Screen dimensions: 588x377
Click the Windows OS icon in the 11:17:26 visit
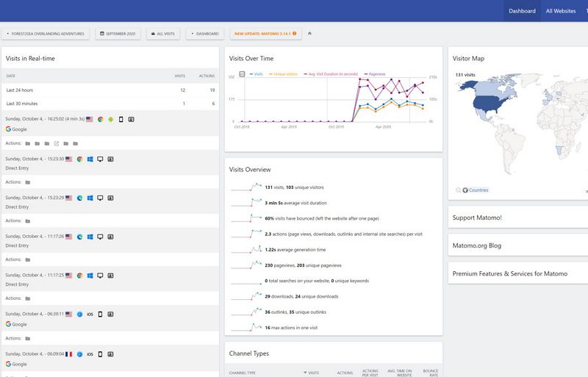pos(90,237)
